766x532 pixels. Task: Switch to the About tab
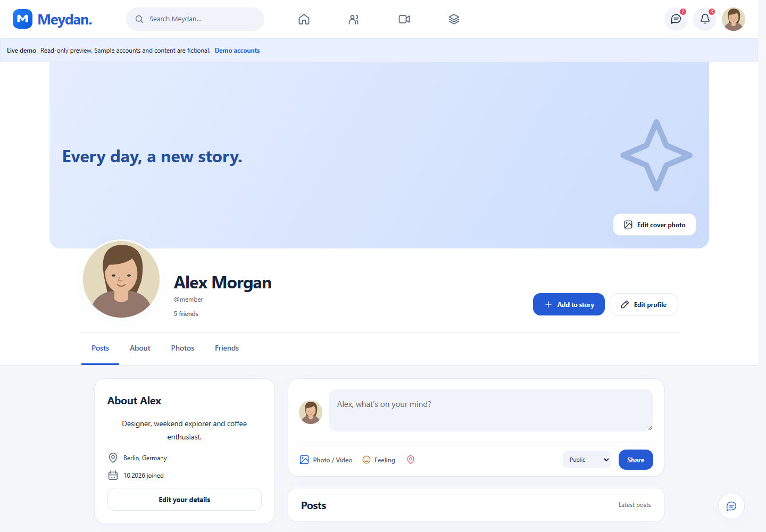pos(140,348)
